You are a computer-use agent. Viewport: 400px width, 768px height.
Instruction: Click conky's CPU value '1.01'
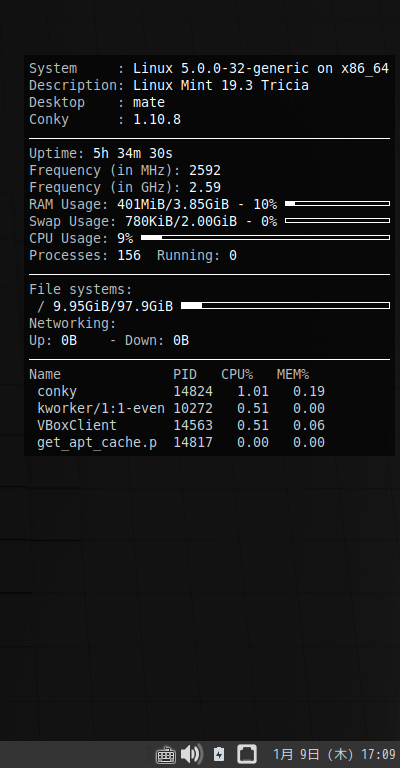tap(253, 392)
